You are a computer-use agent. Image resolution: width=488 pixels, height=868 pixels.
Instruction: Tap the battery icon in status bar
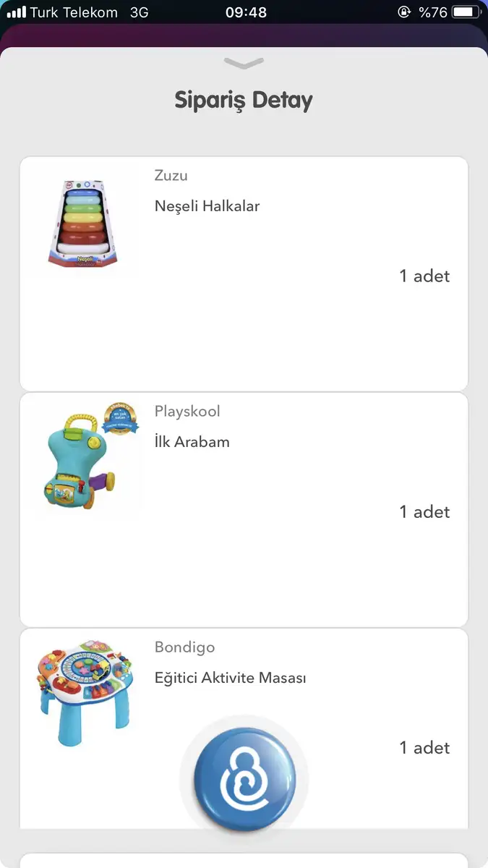[467, 12]
